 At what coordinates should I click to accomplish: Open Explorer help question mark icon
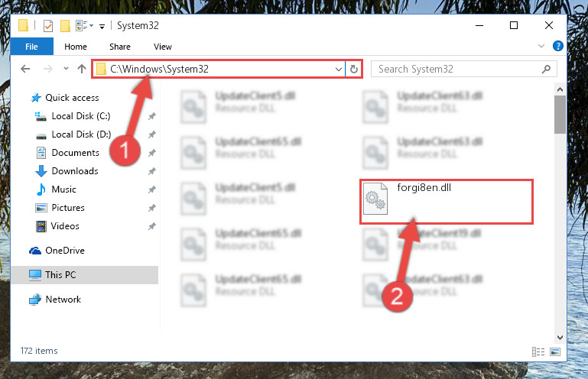click(x=557, y=46)
